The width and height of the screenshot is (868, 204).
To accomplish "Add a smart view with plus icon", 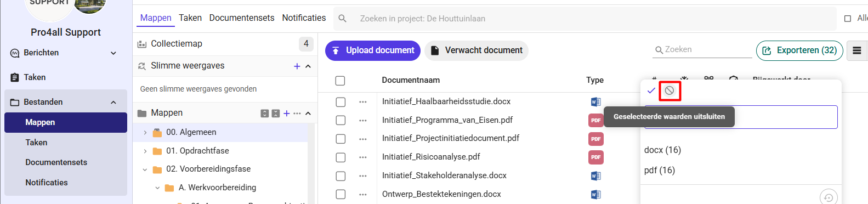I will 297,66.
